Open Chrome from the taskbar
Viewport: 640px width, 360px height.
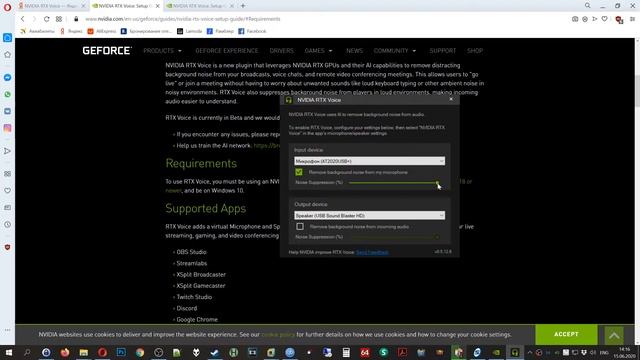[140, 352]
